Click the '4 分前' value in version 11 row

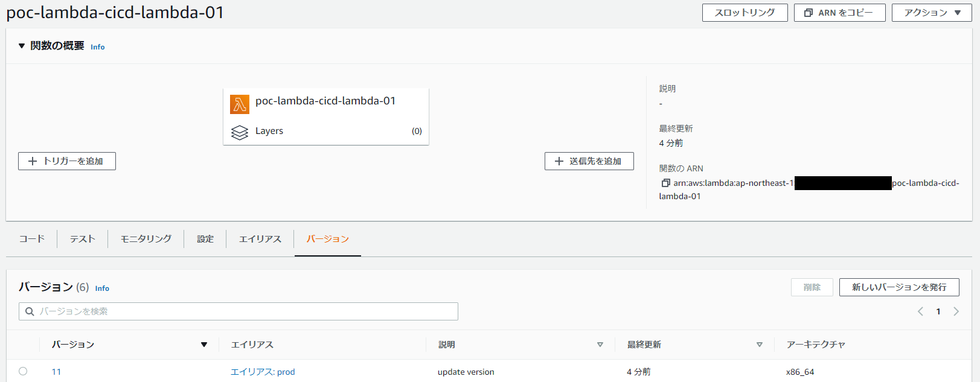639,372
